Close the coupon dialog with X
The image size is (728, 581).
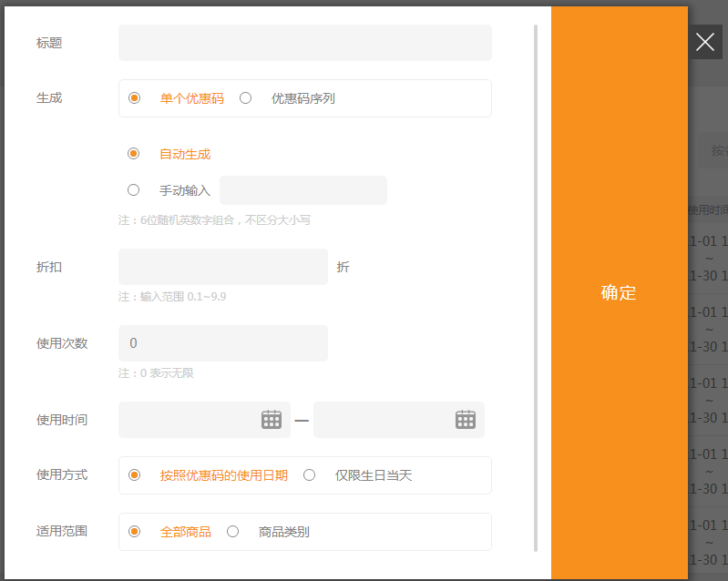(x=705, y=42)
